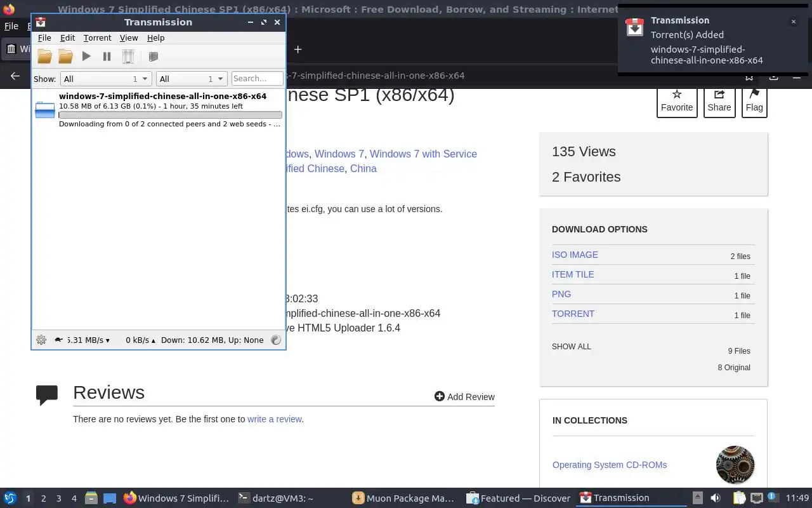Flag this item button
Screen dimensions: 812x508
coord(754,101)
